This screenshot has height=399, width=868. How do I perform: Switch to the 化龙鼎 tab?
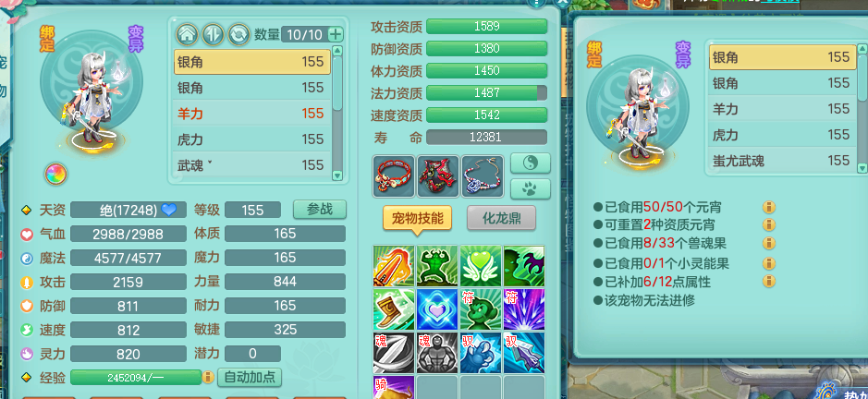(x=502, y=218)
